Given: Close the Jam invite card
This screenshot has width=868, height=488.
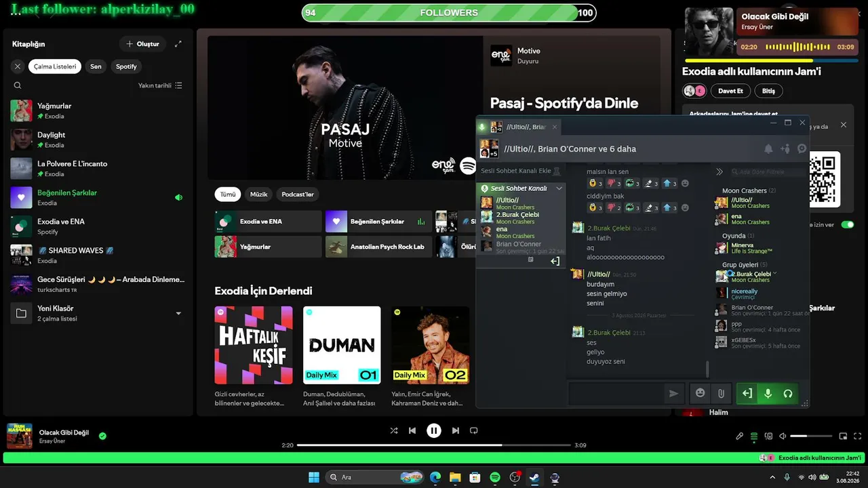Looking at the screenshot, I should 844,125.
